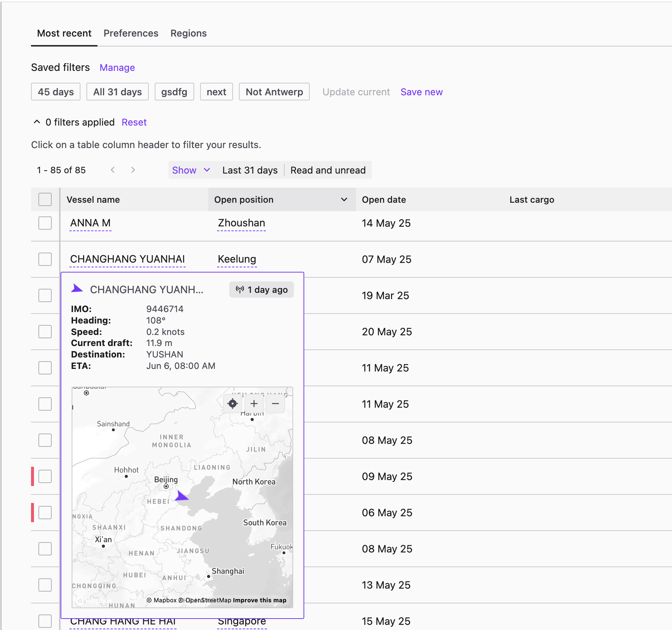The height and width of the screenshot is (630, 672).
Task: Click the Read and unread filter option
Action: coord(328,170)
